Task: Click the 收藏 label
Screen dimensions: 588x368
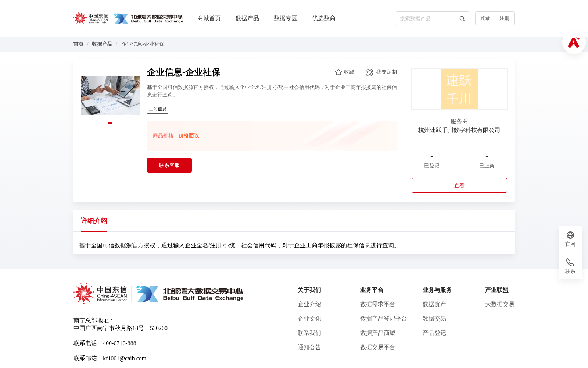Action: click(x=349, y=72)
